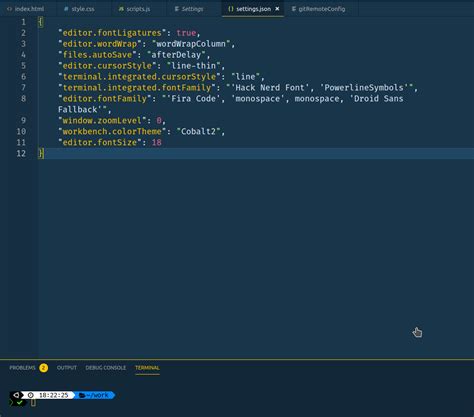
Task: Click the ~/work path in terminal
Action: tap(97, 395)
